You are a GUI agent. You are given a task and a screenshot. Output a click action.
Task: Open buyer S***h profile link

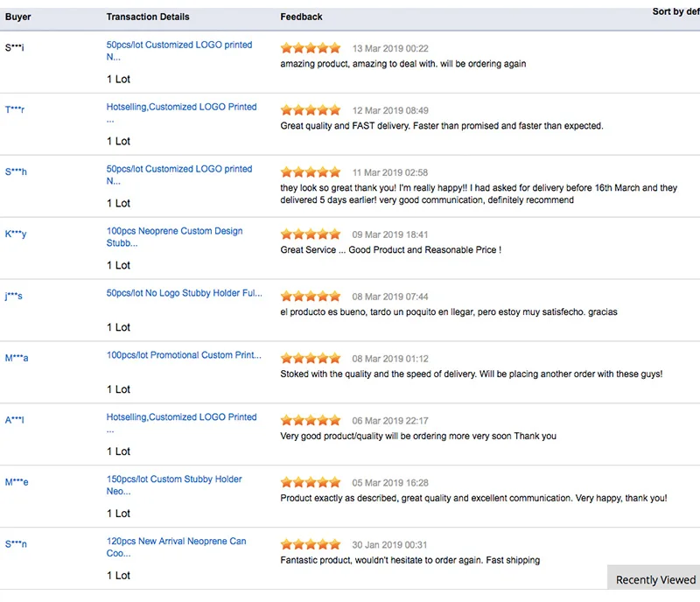coord(16,171)
